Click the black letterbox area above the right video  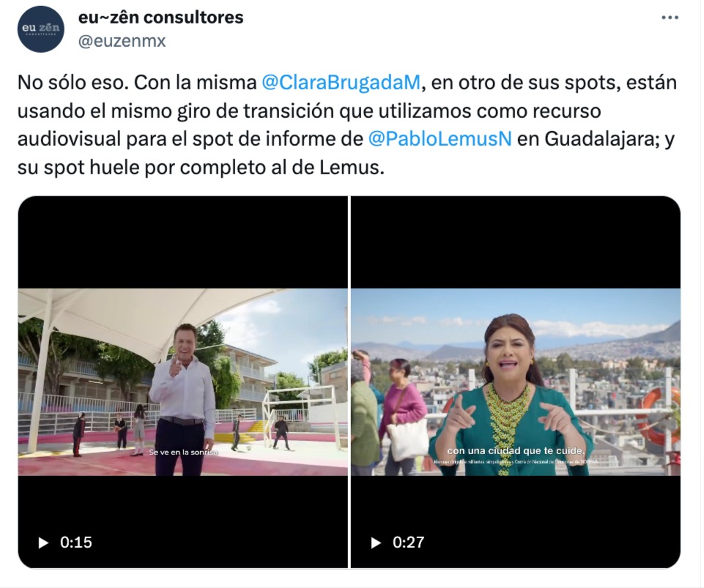click(x=516, y=242)
